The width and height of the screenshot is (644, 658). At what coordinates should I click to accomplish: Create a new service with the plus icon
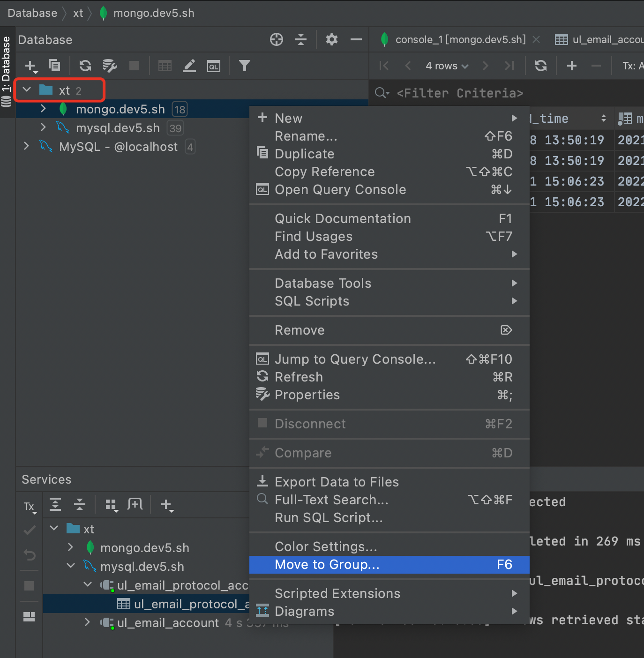[x=167, y=505]
